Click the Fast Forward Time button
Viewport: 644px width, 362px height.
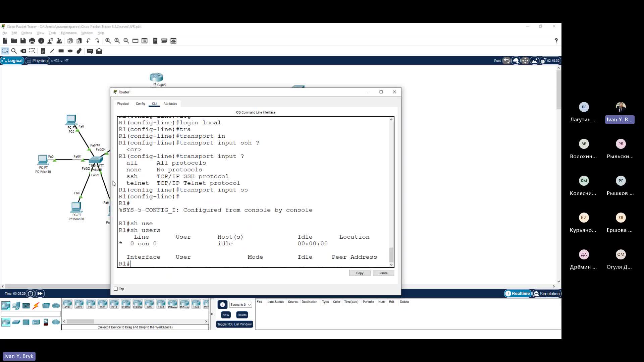pos(40,294)
